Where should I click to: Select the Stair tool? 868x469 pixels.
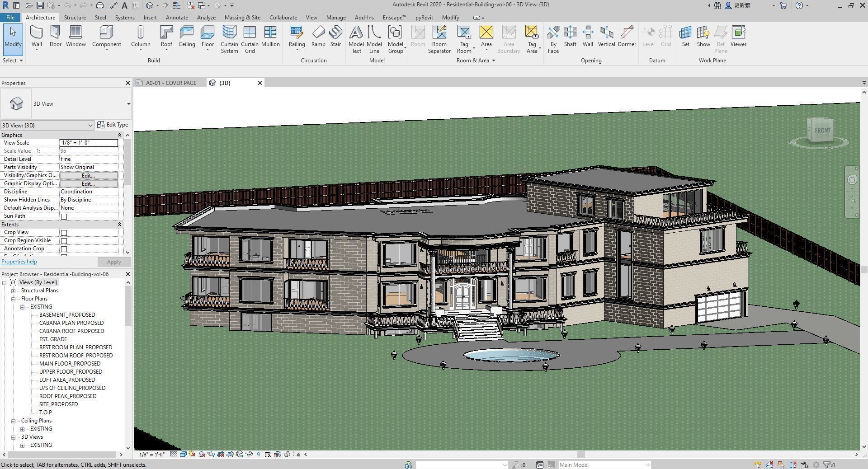click(335, 36)
